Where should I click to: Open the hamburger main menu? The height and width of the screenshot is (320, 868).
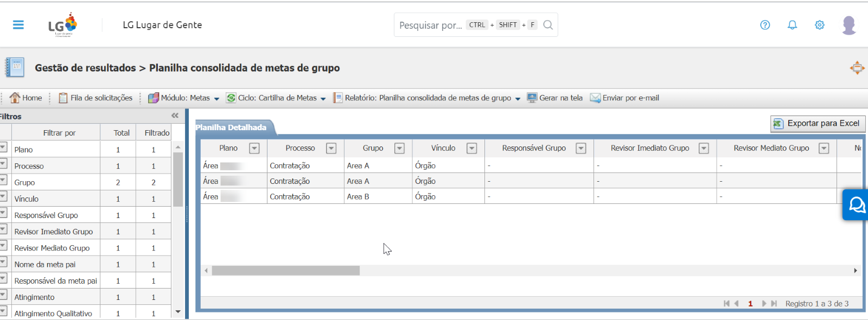[18, 25]
